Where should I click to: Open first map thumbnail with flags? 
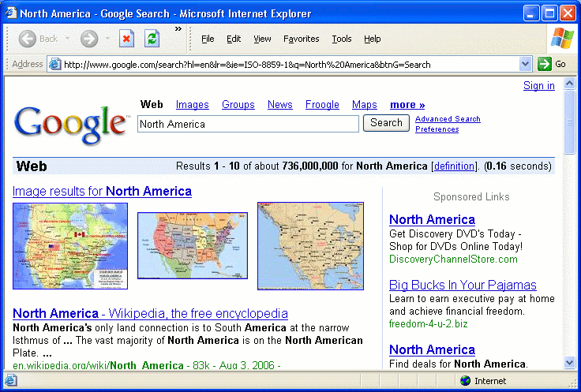(x=70, y=246)
